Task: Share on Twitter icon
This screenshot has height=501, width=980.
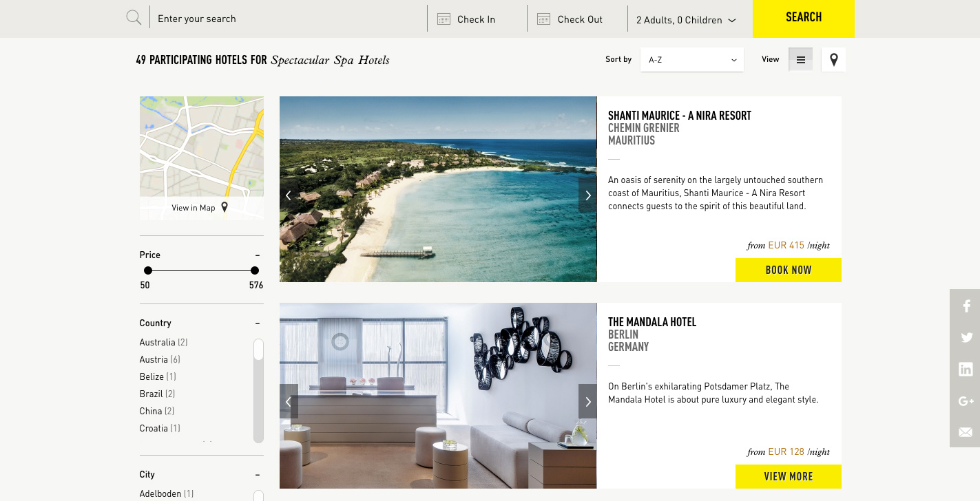Action: coord(966,338)
